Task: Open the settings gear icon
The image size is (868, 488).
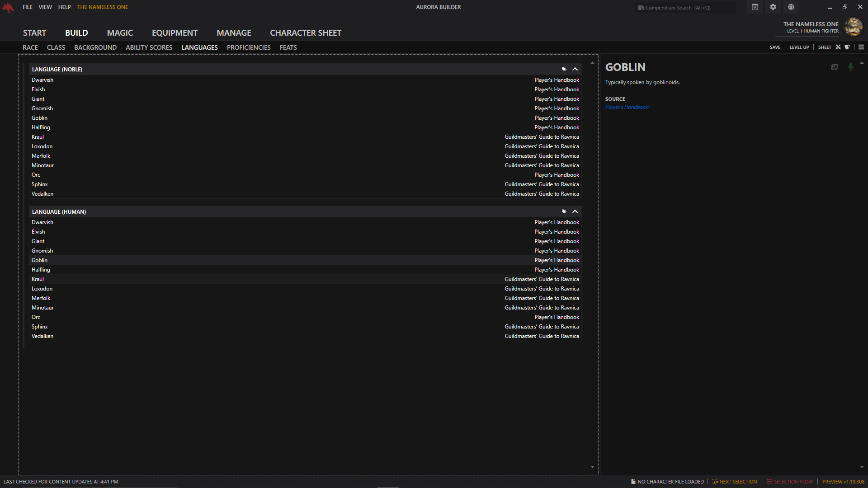Action: 773,7
